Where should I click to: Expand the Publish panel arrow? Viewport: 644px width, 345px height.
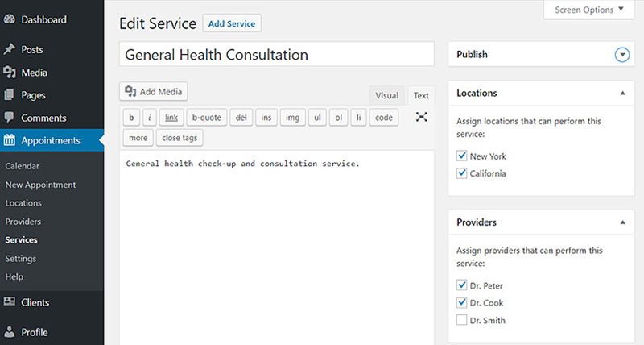[622, 55]
